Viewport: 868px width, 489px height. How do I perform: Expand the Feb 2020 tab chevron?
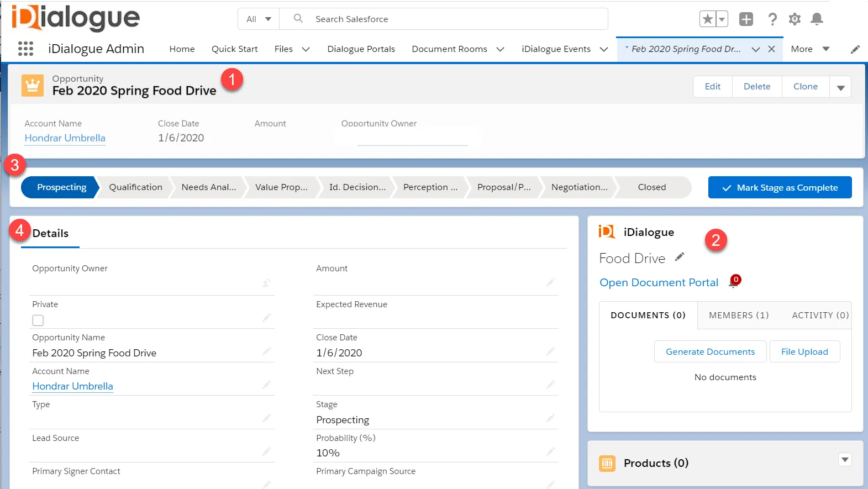[x=755, y=49]
